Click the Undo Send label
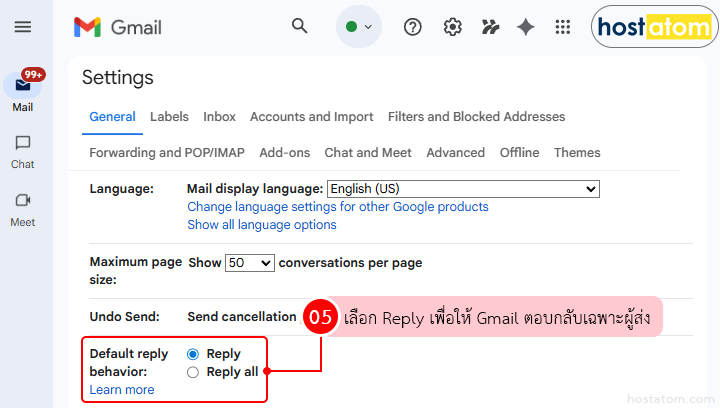The height and width of the screenshot is (408, 720). [124, 317]
